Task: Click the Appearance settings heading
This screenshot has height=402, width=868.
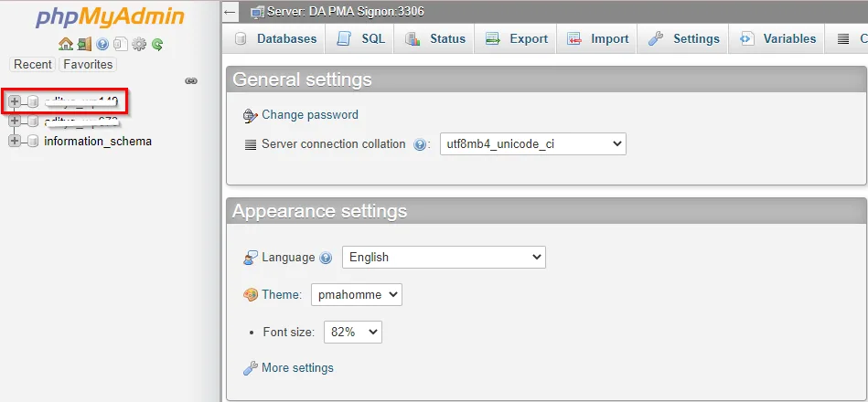Action: pos(320,211)
